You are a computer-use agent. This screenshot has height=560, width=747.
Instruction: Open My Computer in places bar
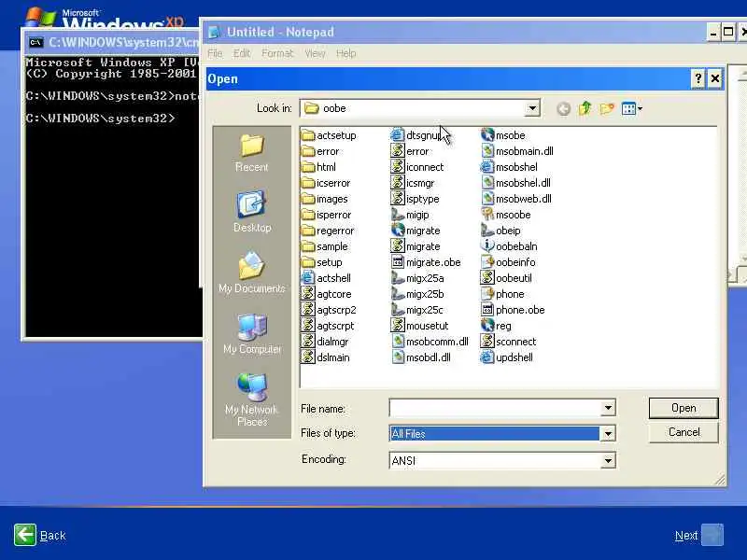pyautogui.click(x=251, y=333)
